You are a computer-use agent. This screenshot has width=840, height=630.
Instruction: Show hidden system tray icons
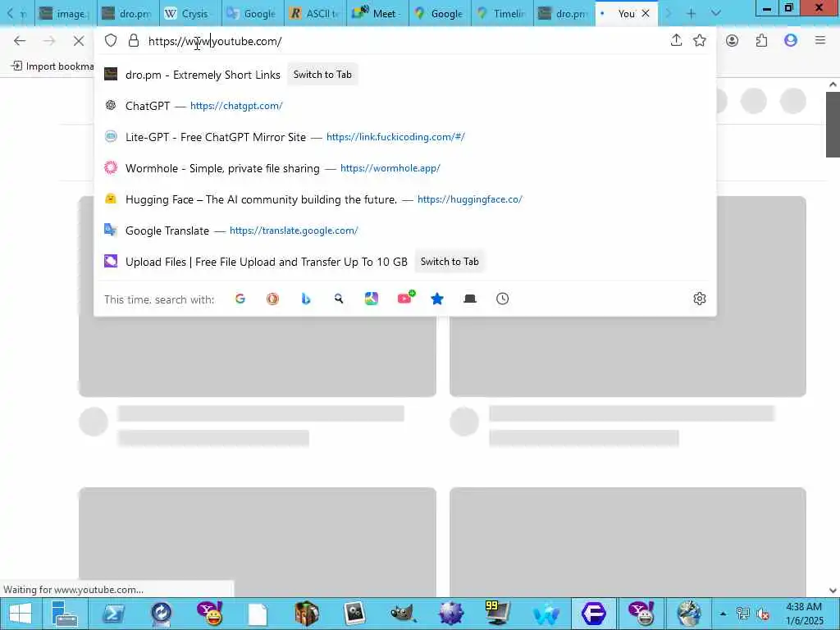click(723, 614)
